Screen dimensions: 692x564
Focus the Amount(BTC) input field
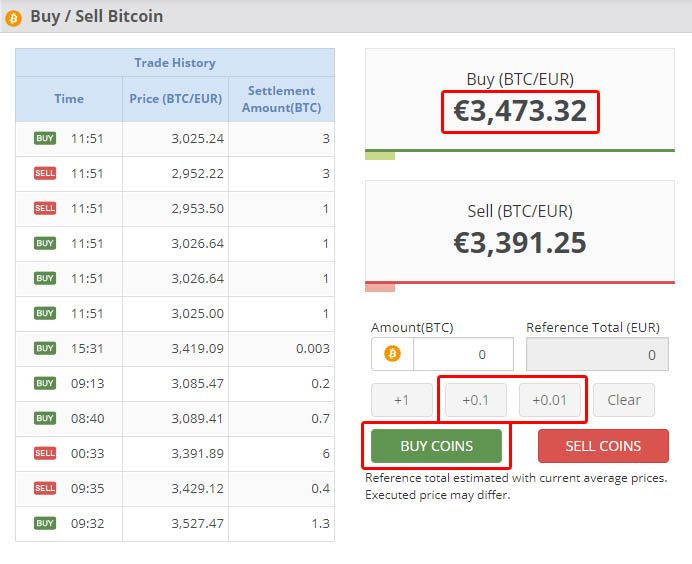pos(463,354)
